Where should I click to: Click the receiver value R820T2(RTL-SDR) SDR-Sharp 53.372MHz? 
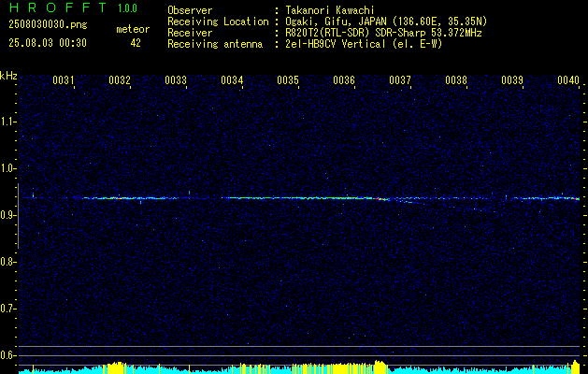click(383, 33)
